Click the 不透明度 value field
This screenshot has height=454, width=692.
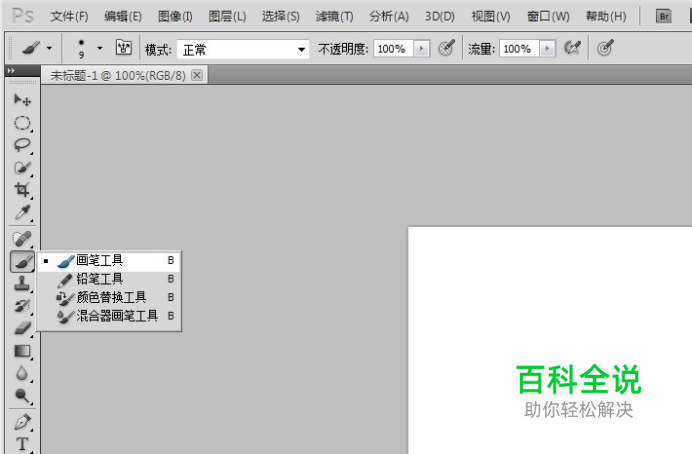tap(394, 49)
